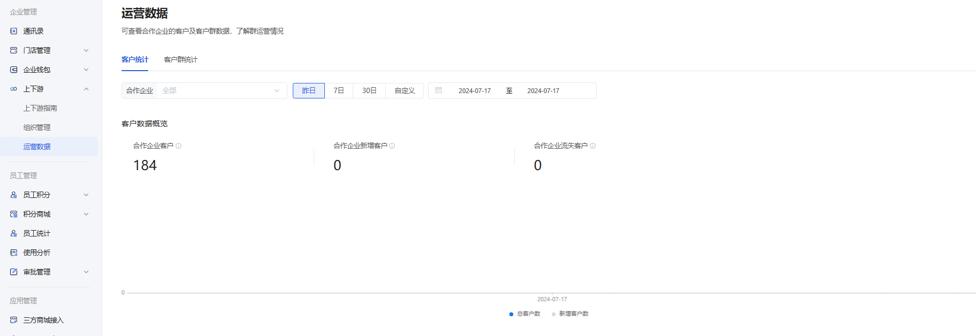Click the 三方商城接入 store icon
This screenshot has width=980, height=336.
coord(14,320)
